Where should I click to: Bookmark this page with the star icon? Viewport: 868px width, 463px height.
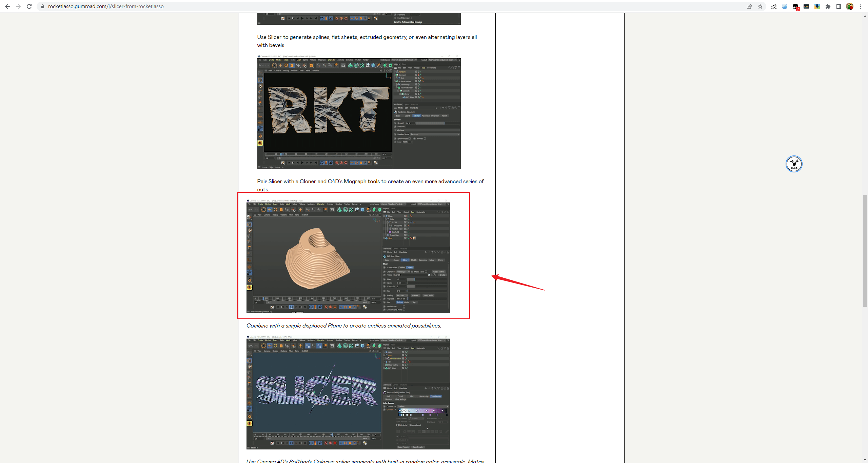tap(760, 6)
